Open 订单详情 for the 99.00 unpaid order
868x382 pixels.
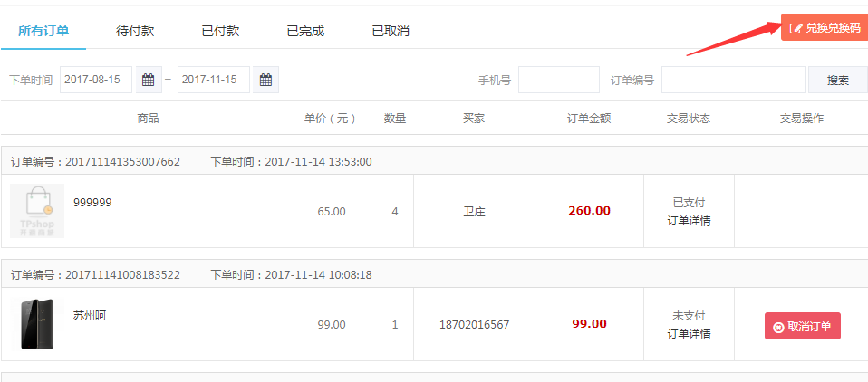pyautogui.click(x=689, y=334)
